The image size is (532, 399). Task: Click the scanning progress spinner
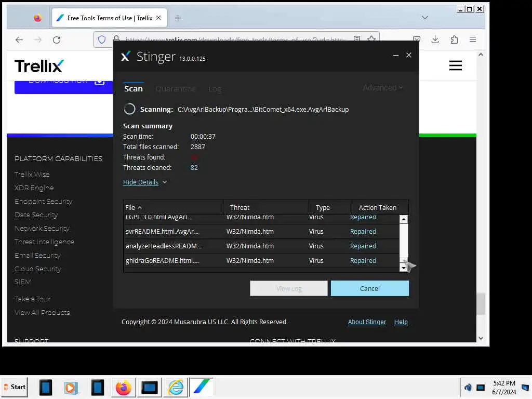click(x=129, y=109)
